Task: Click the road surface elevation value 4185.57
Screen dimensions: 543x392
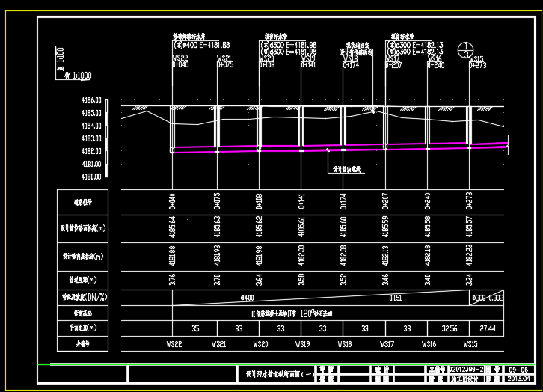Action: 469,227
